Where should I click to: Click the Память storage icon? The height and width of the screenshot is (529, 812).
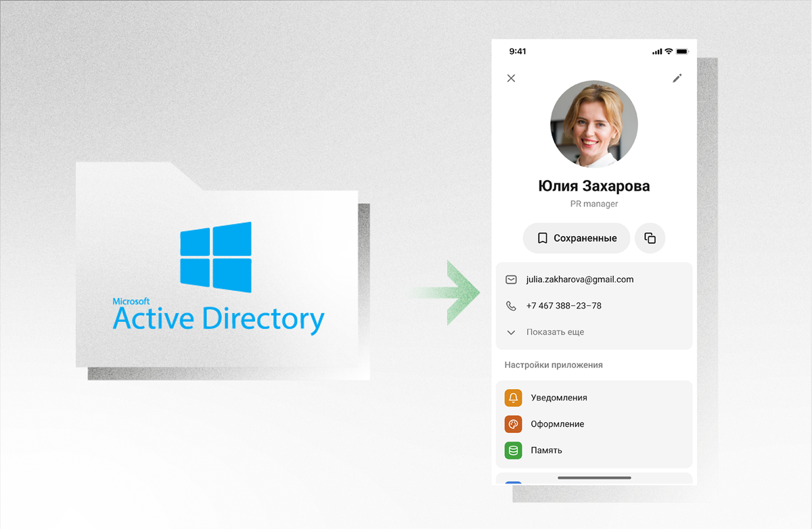[x=513, y=451]
